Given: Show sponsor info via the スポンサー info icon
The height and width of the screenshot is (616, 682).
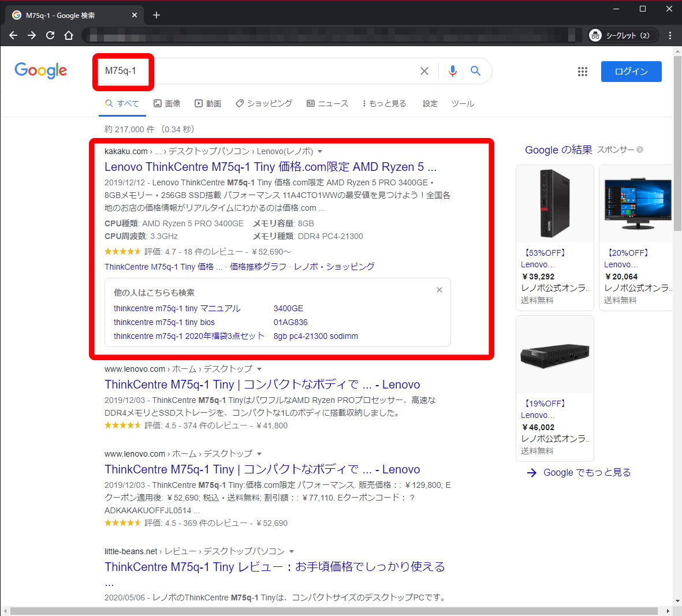Looking at the screenshot, I should click(x=640, y=150).
